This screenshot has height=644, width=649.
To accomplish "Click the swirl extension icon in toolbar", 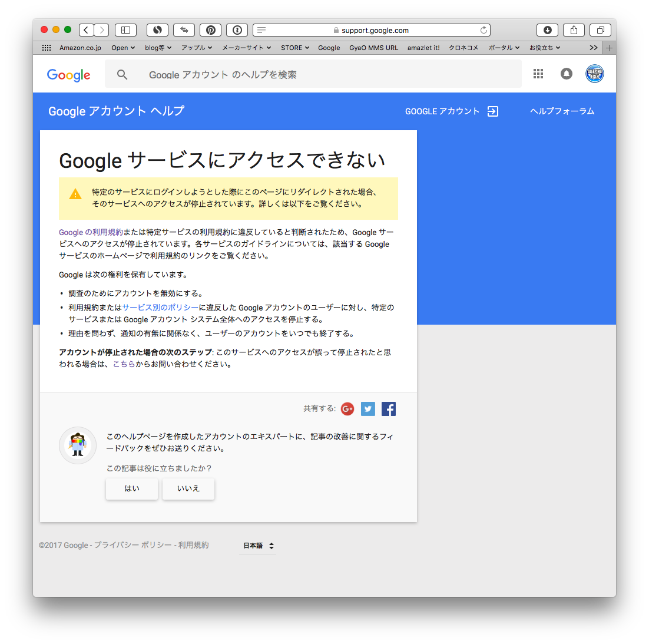I will [157, 30].
